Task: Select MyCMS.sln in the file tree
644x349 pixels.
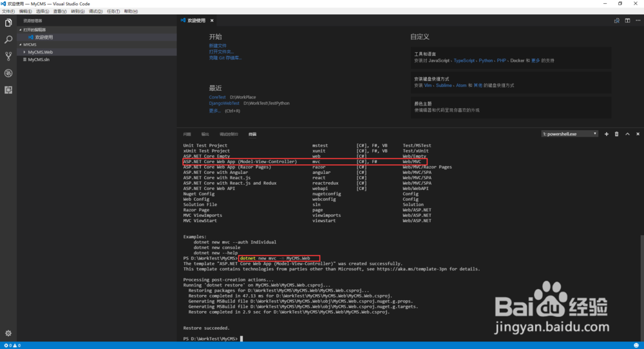Action: coord(39,59)
